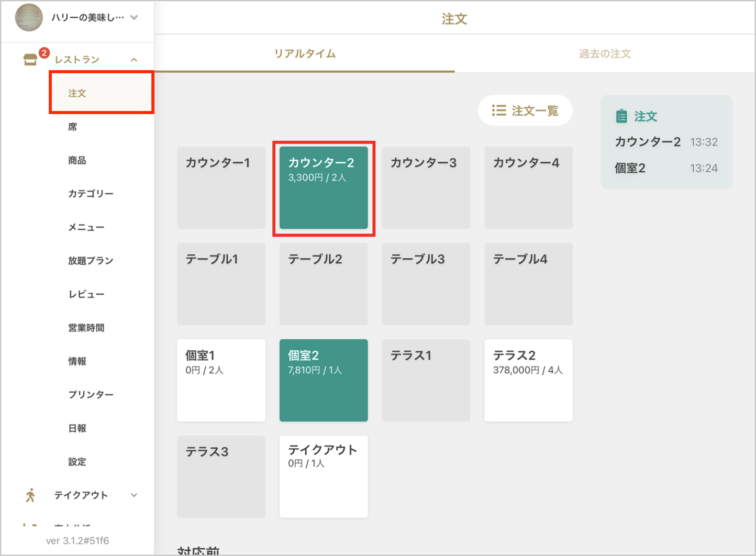Viewport: 756px width, 556px height.
Task: Click the restaurant profile avatar image
Action: (x=29, y=17)
